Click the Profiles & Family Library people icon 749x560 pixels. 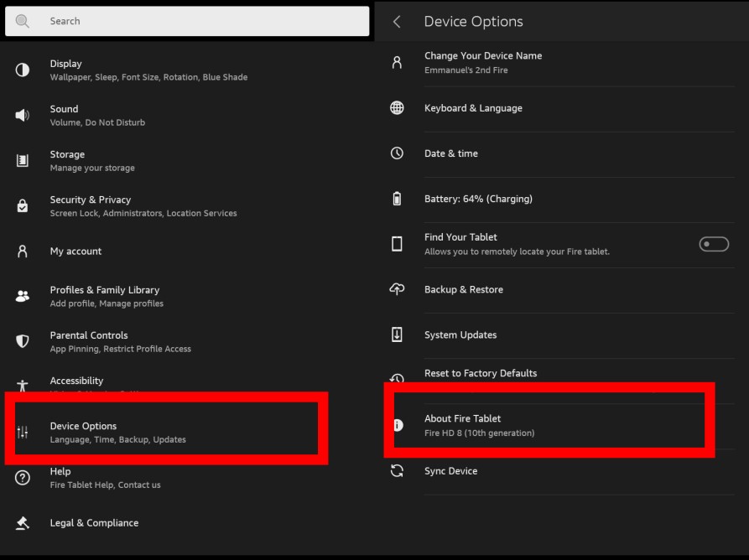(23, 296)
